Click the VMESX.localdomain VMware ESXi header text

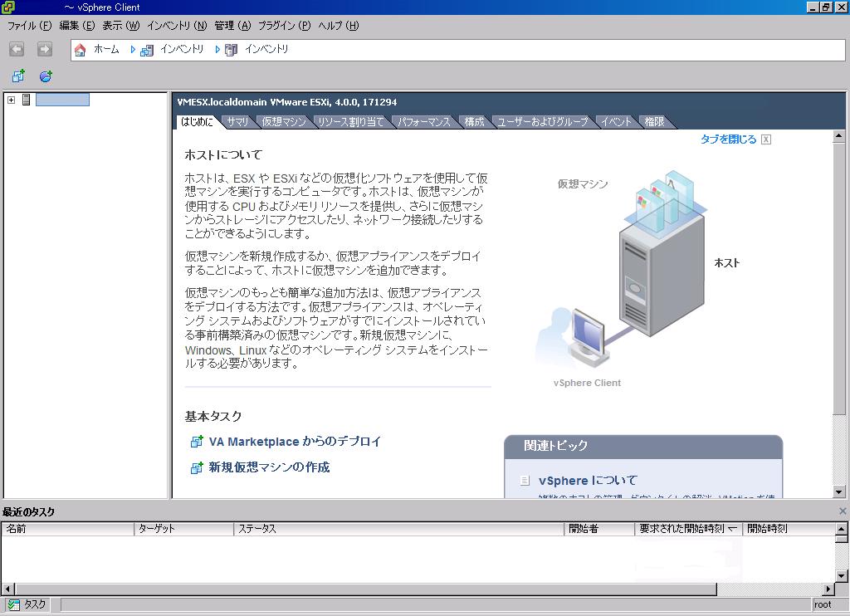point(287,102)
